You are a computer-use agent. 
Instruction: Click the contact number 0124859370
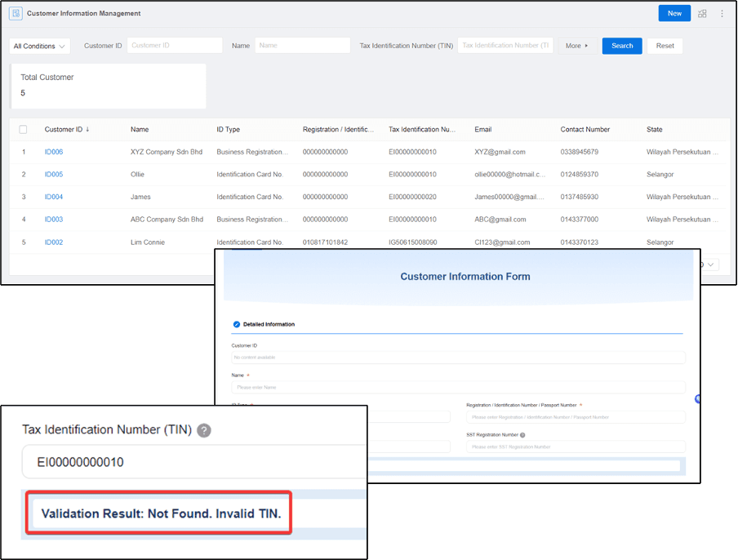[x=580, y=174]
